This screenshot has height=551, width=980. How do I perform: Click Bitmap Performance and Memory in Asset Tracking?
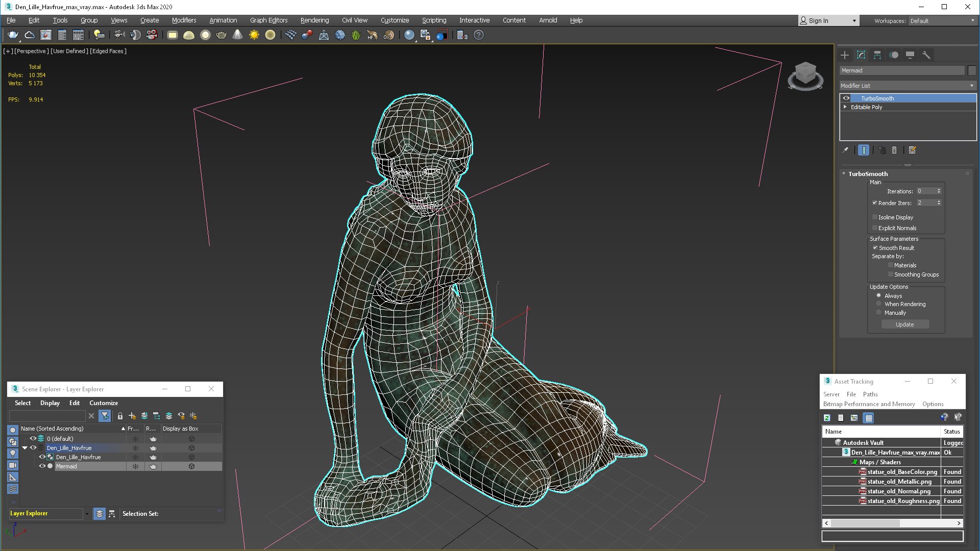click(x=869, y=404)
